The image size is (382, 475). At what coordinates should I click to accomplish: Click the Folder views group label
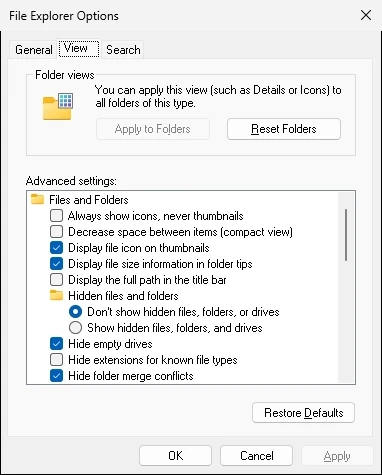click(x=65, y=75)
